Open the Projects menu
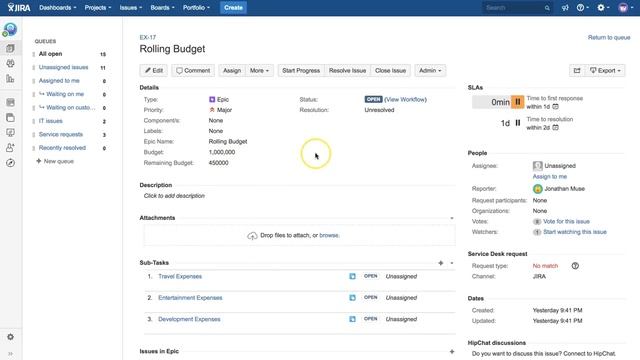 click(x=98, y=8)
